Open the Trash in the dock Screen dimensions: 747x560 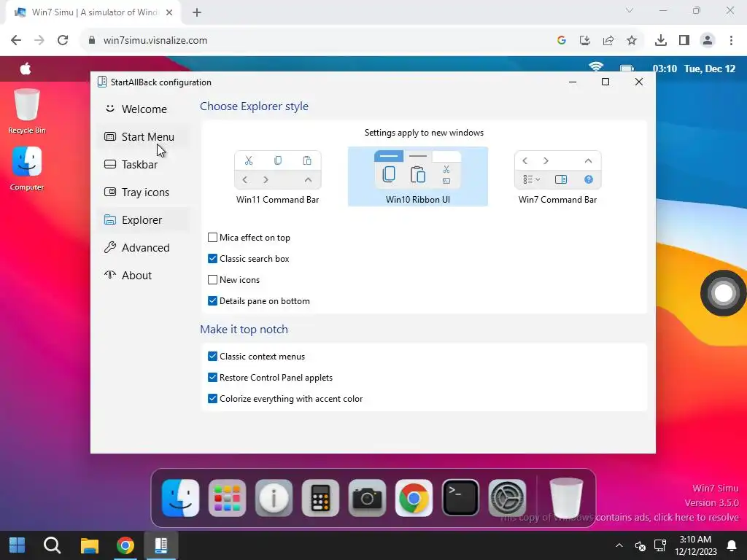coord(566,497)
